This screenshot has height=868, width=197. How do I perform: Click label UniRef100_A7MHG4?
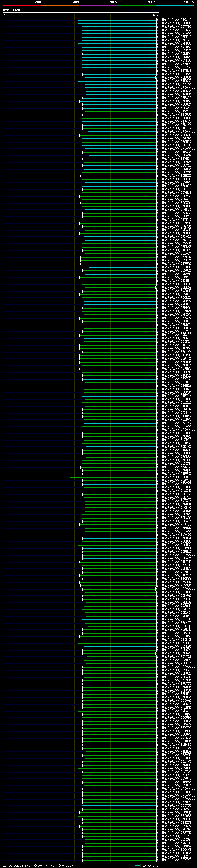pyautogui.click(x=177, y=538)
